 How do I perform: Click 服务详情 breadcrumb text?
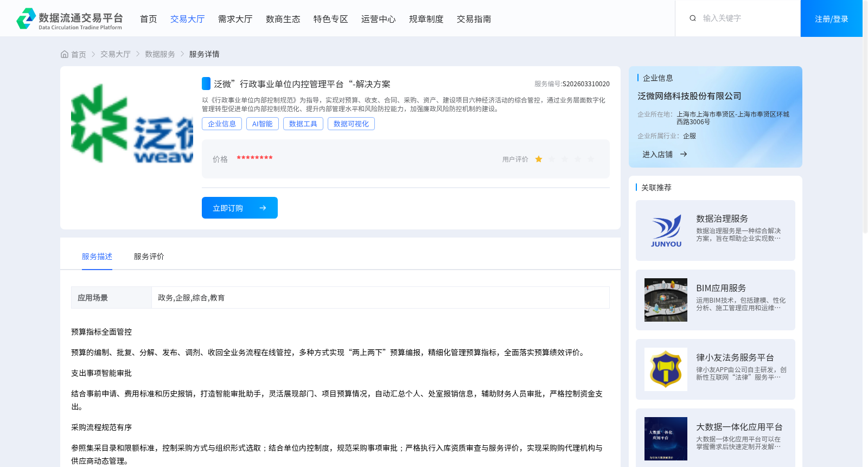coord(205,54)
